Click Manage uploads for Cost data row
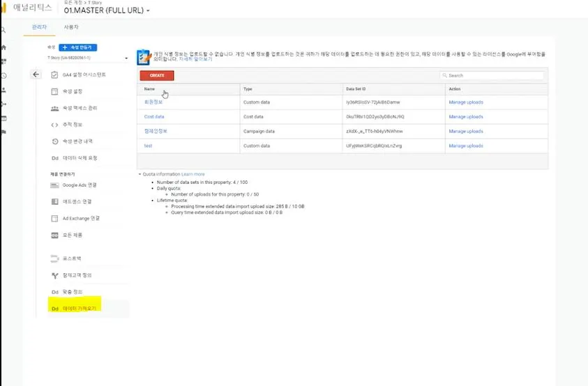The height and width of the screenshot is (386, 588). [x=466, y=117]
